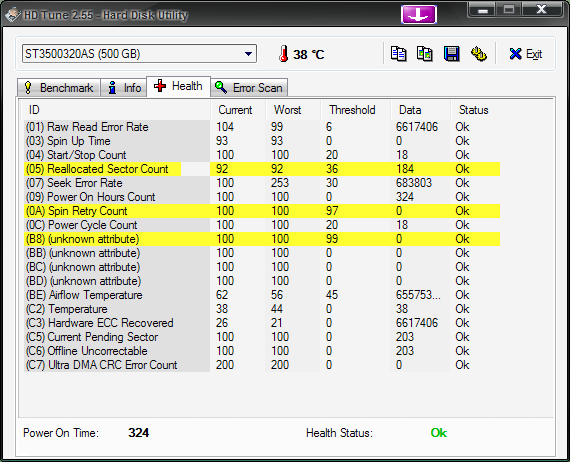Select the (07) Seek Error Rate row

[262, 183]
